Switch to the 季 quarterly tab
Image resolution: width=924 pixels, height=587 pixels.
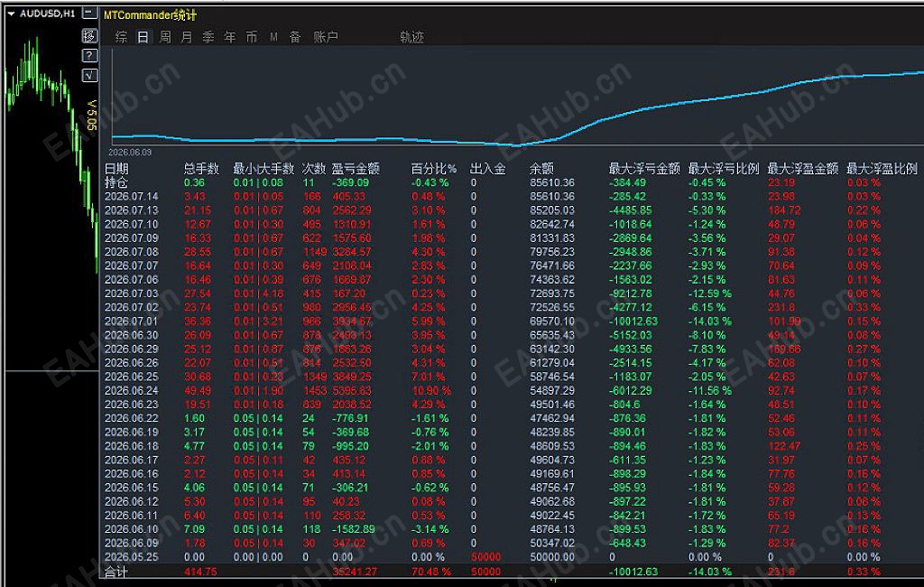208,37
